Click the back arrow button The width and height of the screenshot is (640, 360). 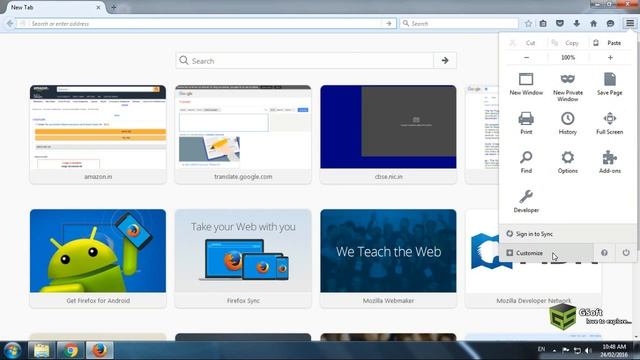[10, 24]
